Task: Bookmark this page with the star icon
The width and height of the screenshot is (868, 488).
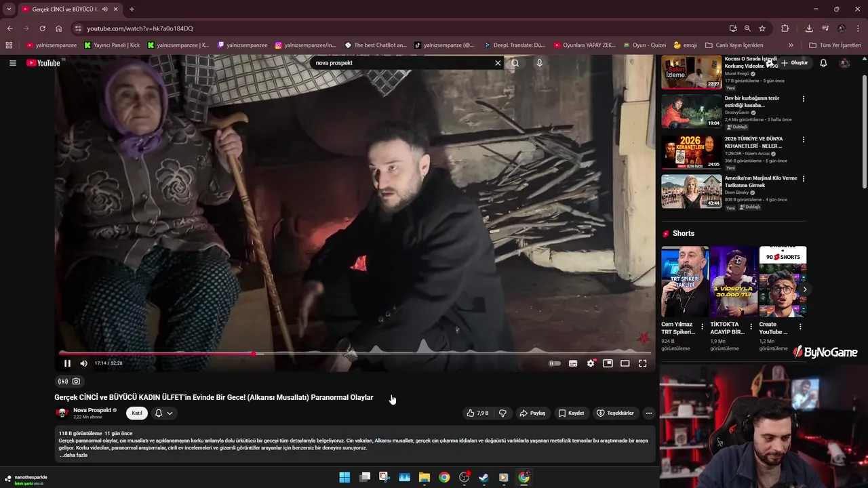Action: (x=762, y=28)
